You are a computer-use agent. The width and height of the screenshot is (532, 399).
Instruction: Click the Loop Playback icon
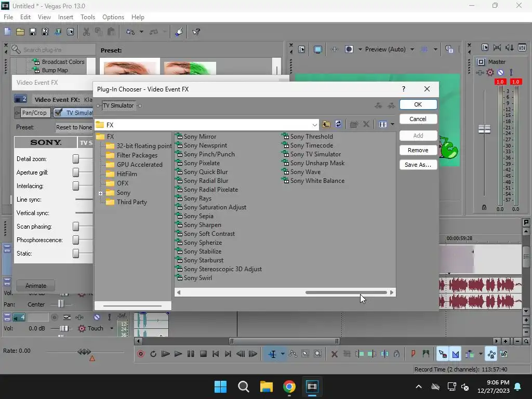coord(153,354)
